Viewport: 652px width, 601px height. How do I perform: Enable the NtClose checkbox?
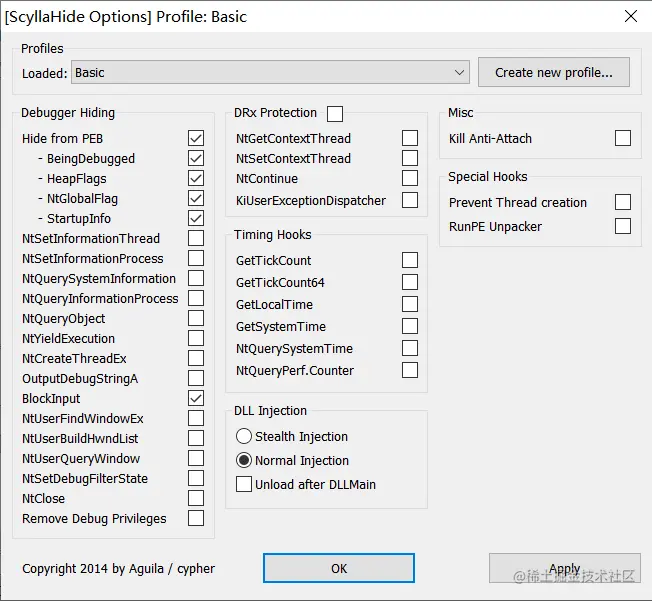click(196, 498)
